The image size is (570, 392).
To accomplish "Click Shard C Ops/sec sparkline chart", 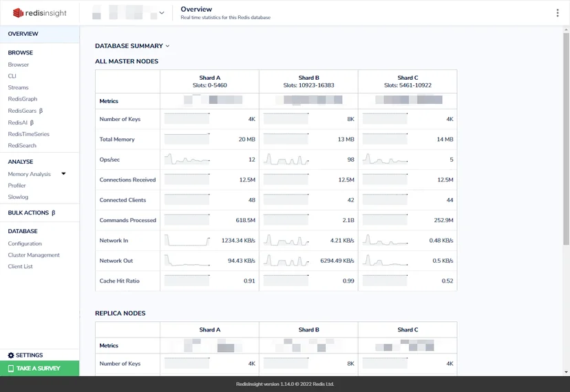I will (385, 159).
